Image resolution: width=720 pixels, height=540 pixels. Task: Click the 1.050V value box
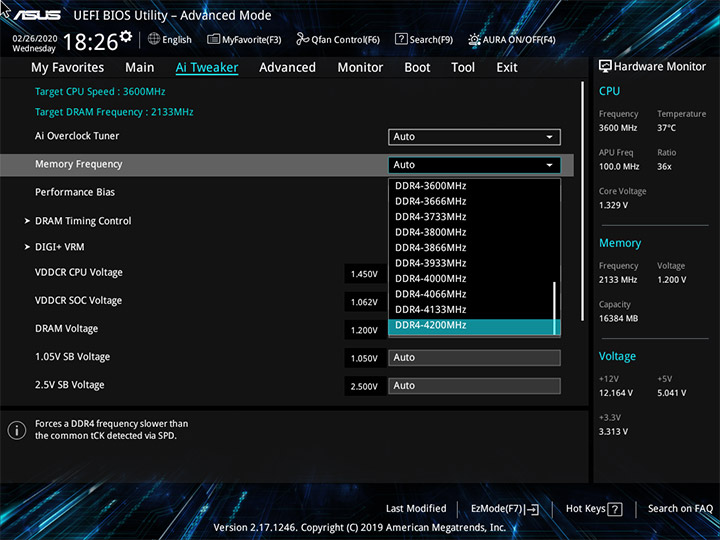click(365, 358)
